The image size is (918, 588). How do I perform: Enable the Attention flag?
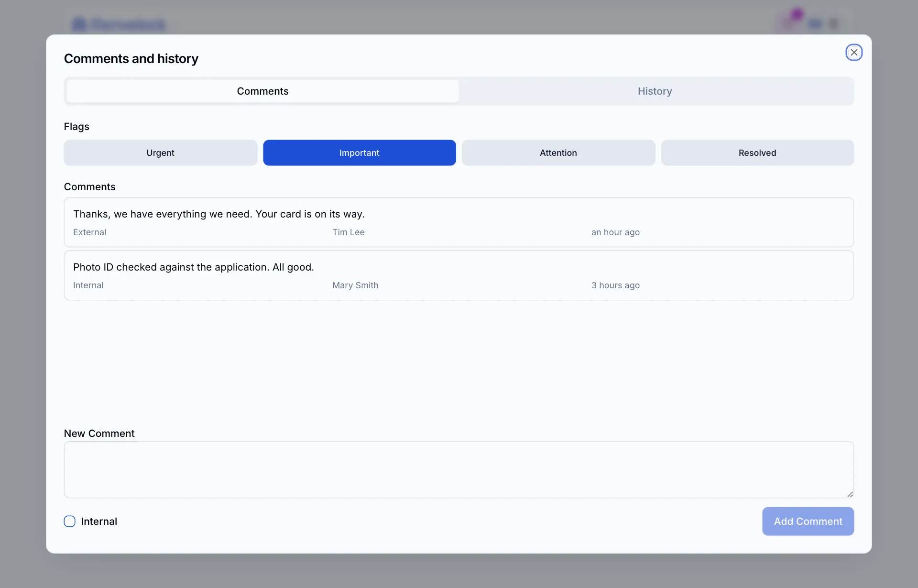pyautogui.click(x=558, y=153)
